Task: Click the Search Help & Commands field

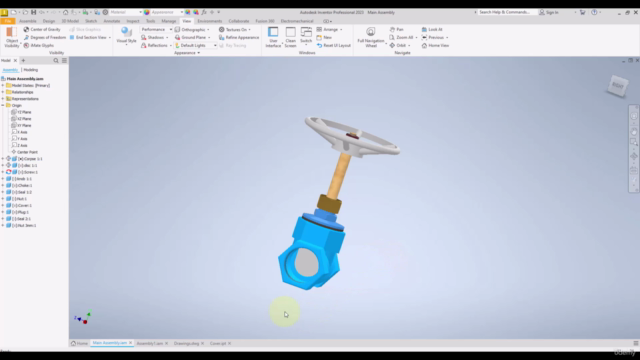Action: coord(506,12)
